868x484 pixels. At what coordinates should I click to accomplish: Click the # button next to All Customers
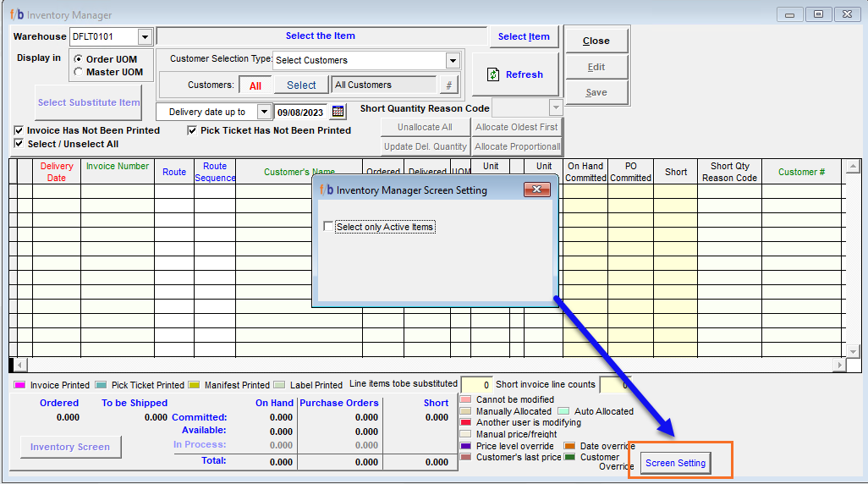[448, 85]
